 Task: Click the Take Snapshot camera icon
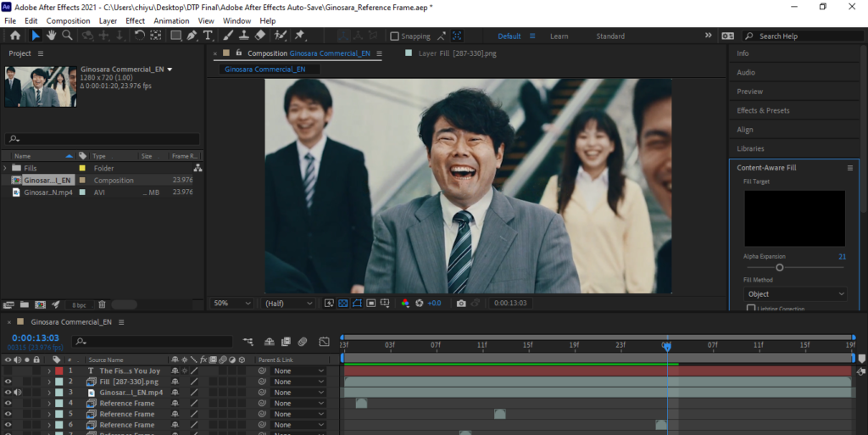tap(460, 303)
